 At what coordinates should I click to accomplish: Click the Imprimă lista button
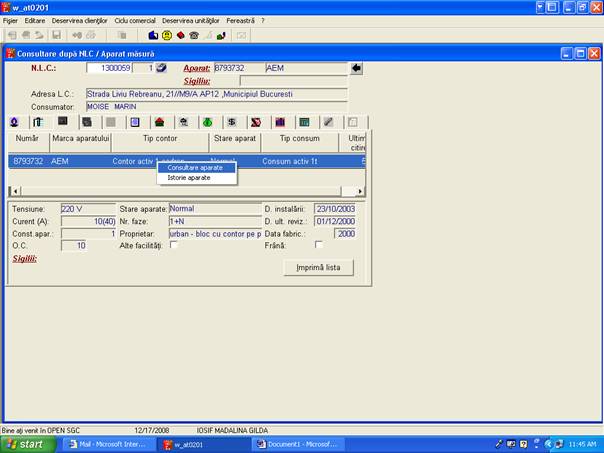point(318,267)
